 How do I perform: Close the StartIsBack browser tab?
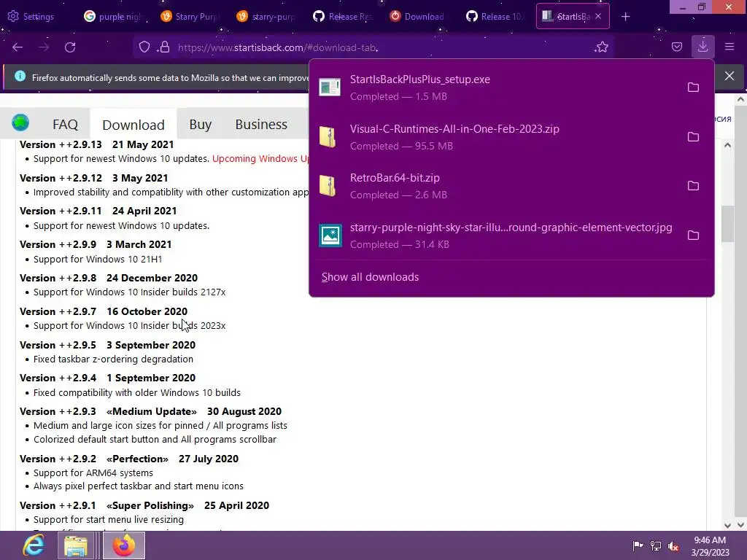click(598, 16)
